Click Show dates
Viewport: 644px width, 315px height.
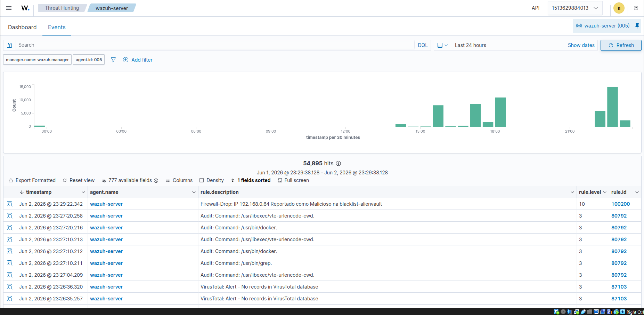click(x=581, y=45)
